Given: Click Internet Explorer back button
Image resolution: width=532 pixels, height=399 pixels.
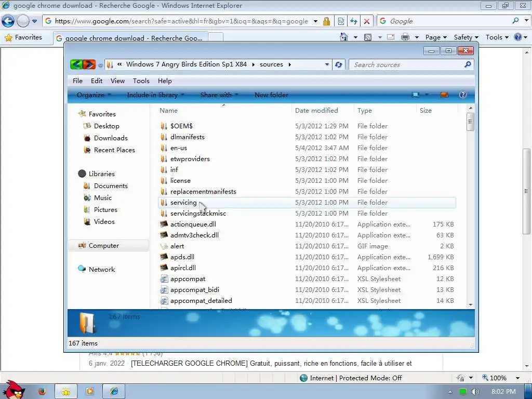Looking at the screenshot, I should point(8,21).
